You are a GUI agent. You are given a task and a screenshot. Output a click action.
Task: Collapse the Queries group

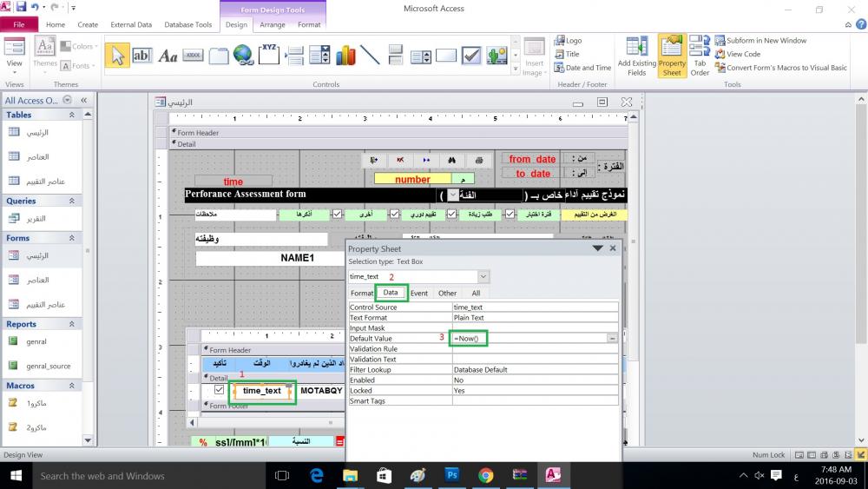pyautogui.click(x=72, y=201)
